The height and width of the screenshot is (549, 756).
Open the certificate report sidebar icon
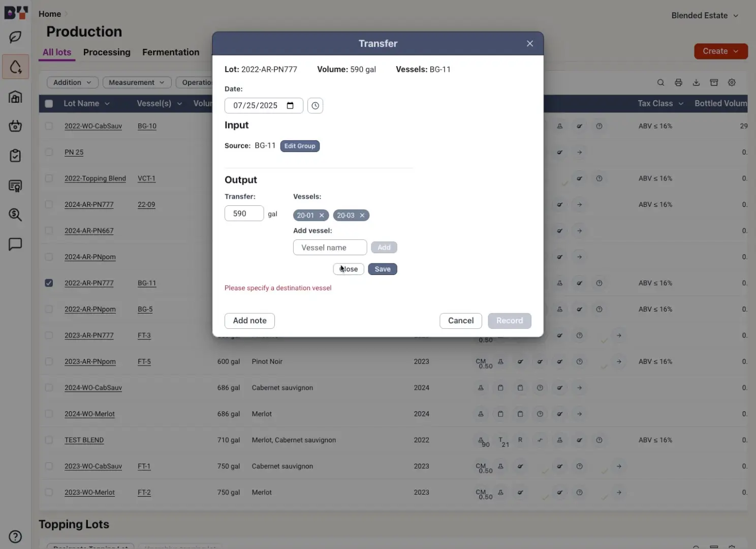pos(15,186)
